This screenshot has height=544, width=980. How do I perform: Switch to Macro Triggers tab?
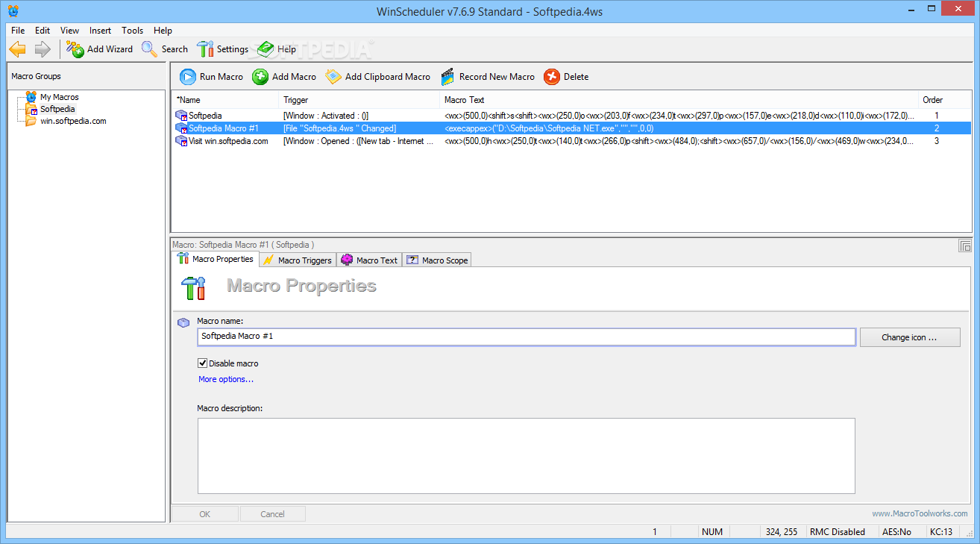click(297, 260)
